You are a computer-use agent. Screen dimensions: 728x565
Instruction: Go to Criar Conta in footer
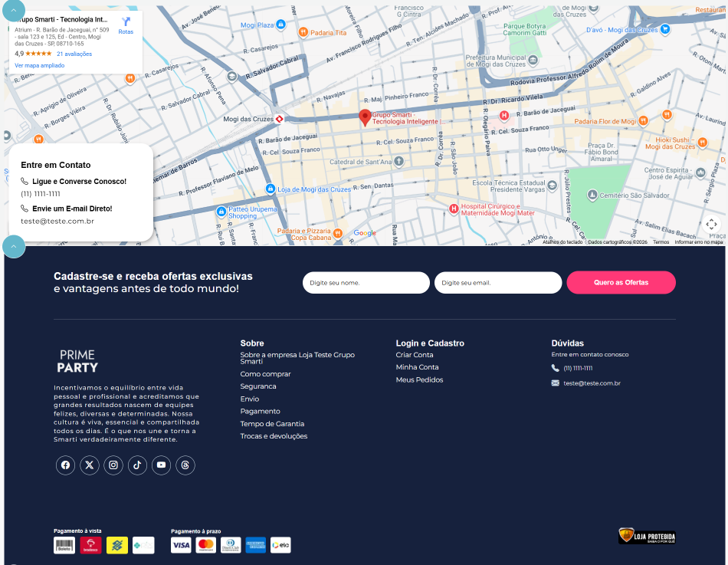pyautogui.click(x=415, y=355)
